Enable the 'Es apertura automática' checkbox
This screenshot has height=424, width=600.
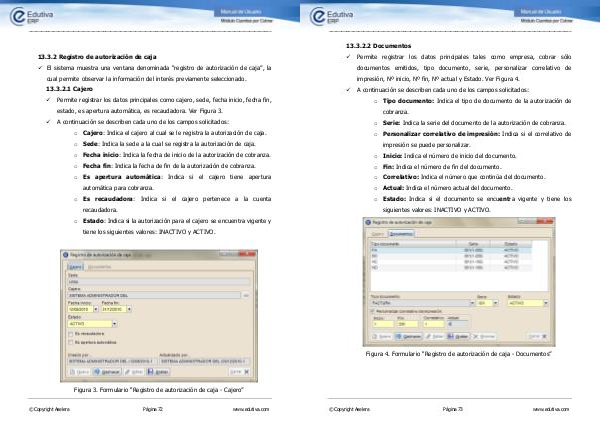(x=70, y=340)
